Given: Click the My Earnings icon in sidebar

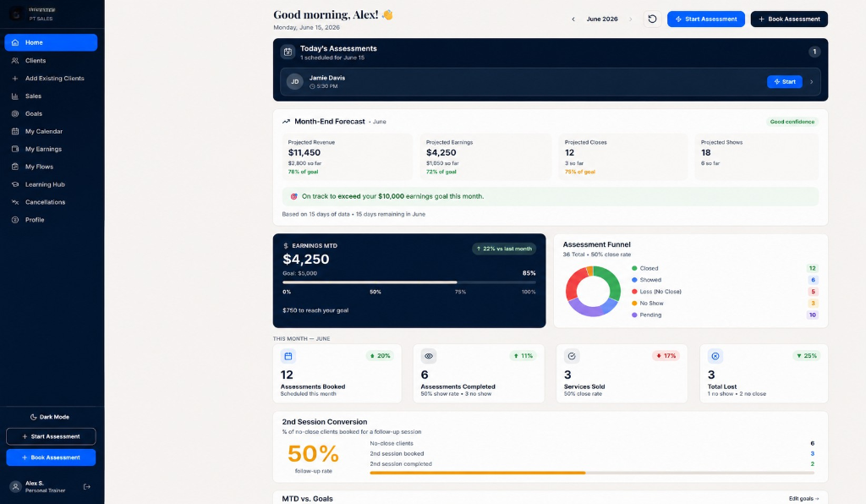Looking at the screenshot, I should pos(15,149).
